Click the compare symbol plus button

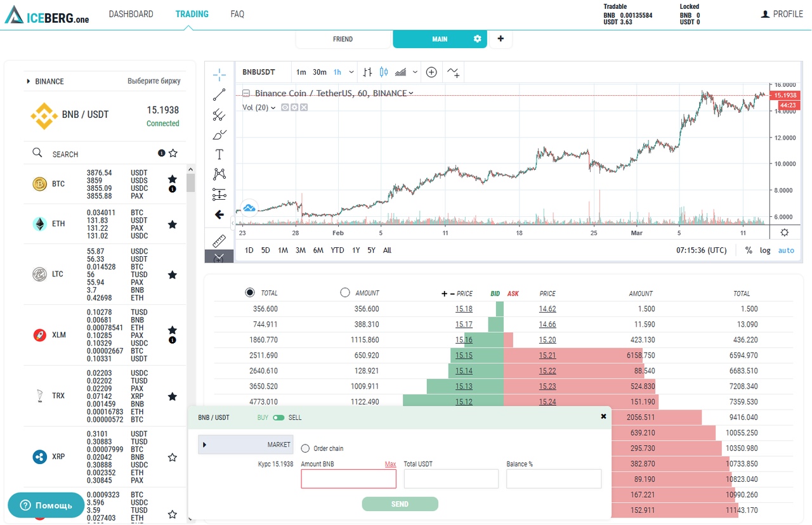[431, 72]
